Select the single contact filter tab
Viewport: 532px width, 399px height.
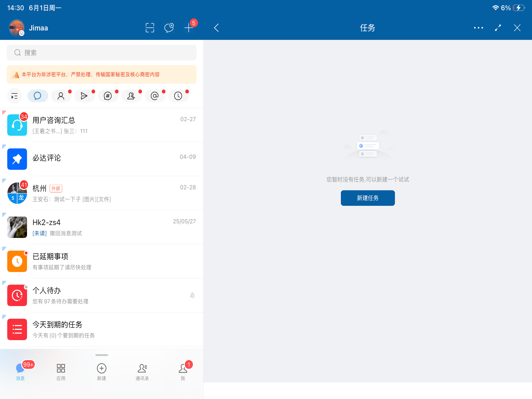pyautogui.click(x=61, y=96)
